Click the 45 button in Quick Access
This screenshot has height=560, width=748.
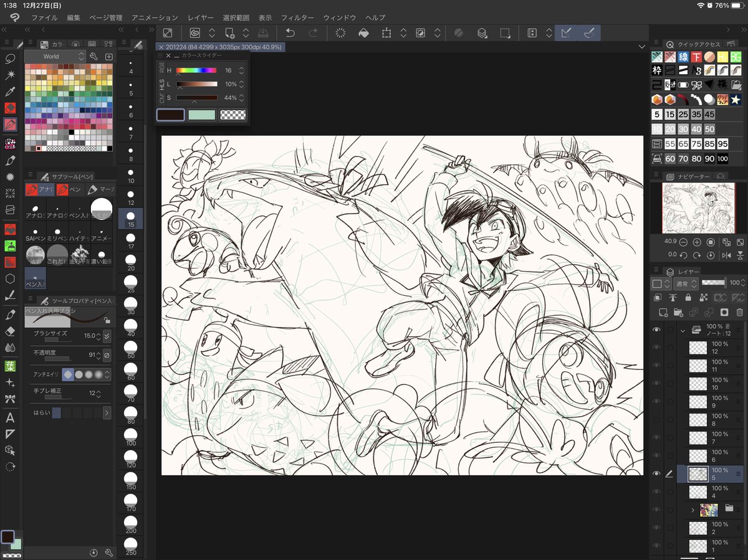pyautogui.click(x=709, y=115)
